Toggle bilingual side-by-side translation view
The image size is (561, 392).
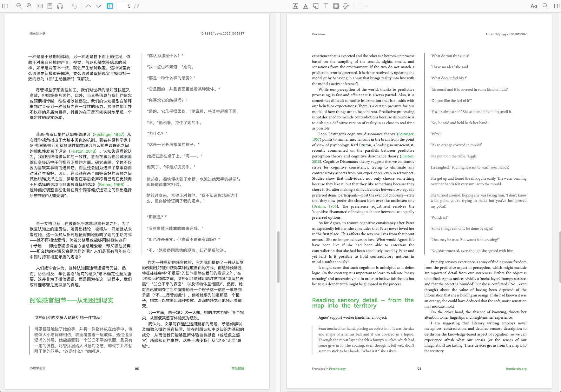(x=110, y=6)
